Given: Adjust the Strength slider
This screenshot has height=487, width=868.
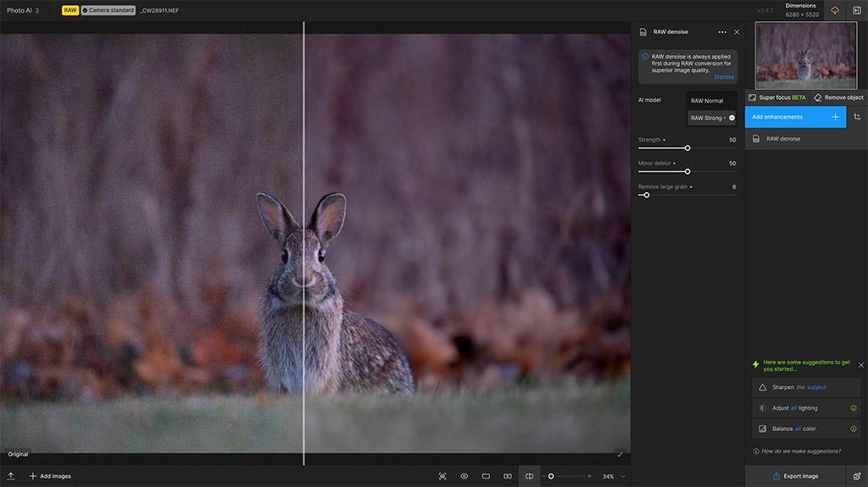Looking at the screenshot, I should coord(687,148).
